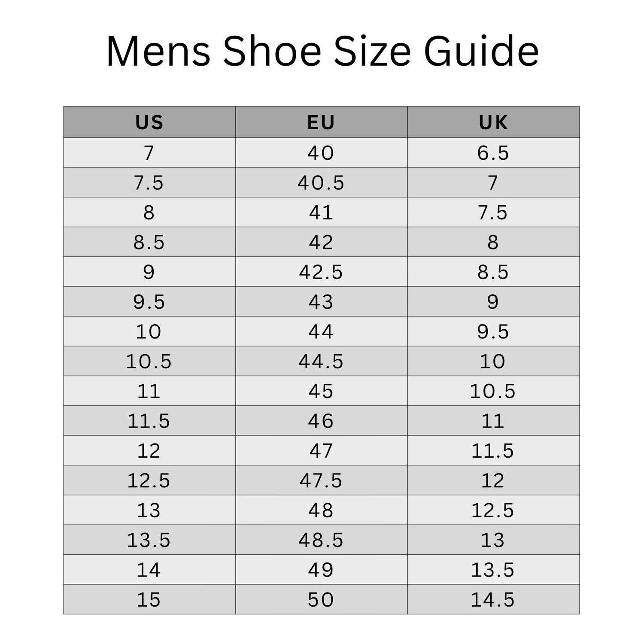This screenshot has height=644, width=644.
Task: Click the US 9.5 cell
Action: click(149, 302)
